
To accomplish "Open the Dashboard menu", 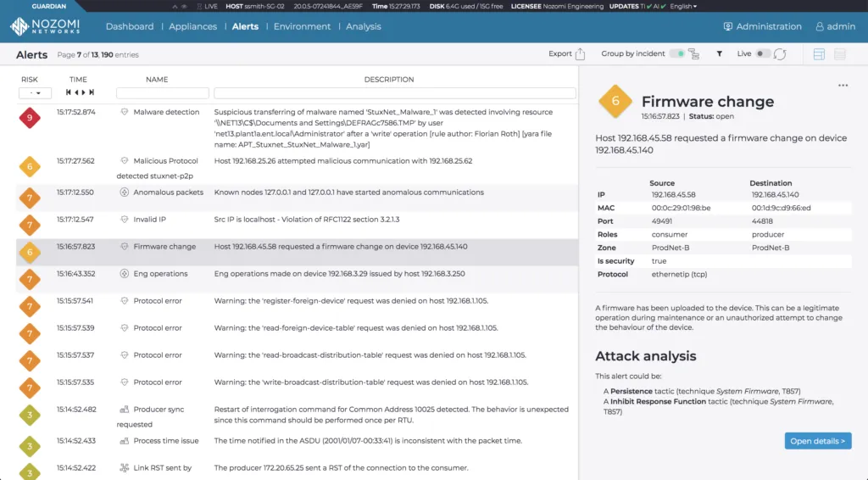I will pyautogui.click(x=130, y=26).
